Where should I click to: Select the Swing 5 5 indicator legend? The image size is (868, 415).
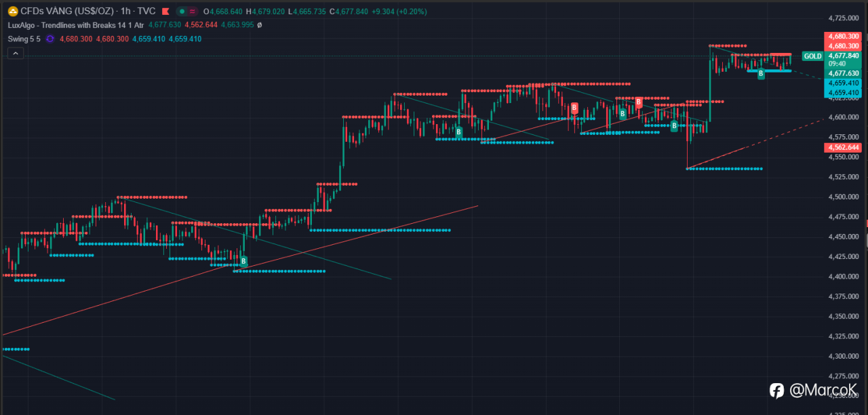point(24,39)
